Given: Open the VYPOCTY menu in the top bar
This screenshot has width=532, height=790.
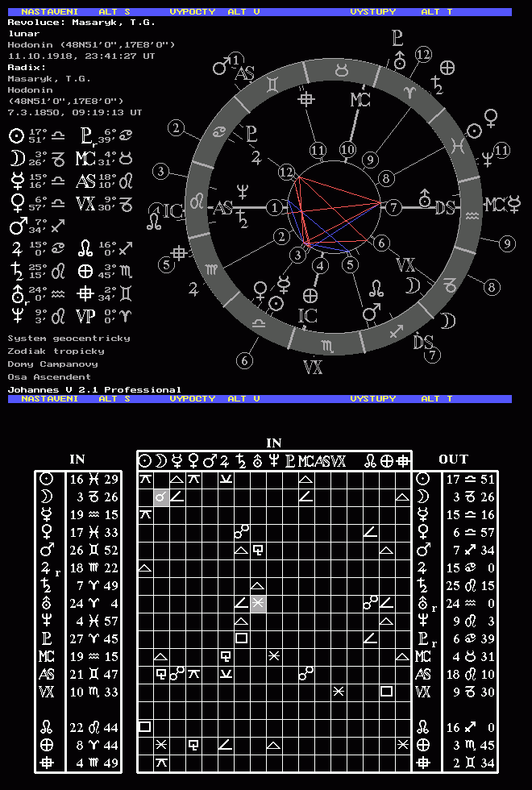Looking at the screenshot, I should tap(193, 12).
